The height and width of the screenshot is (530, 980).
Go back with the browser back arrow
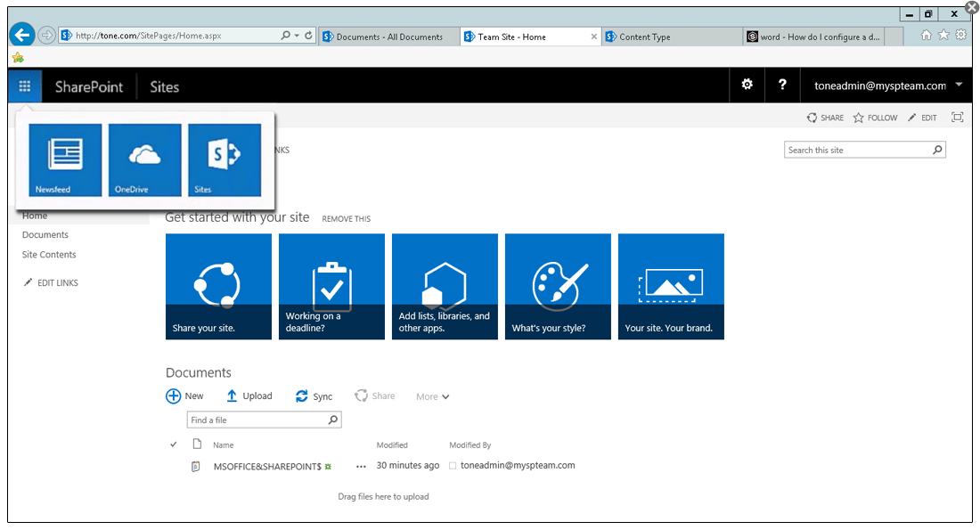[22, 35]
